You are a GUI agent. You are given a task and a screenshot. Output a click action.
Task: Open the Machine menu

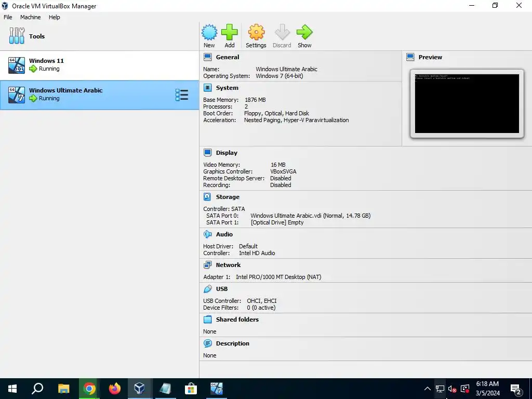[30, 17]
